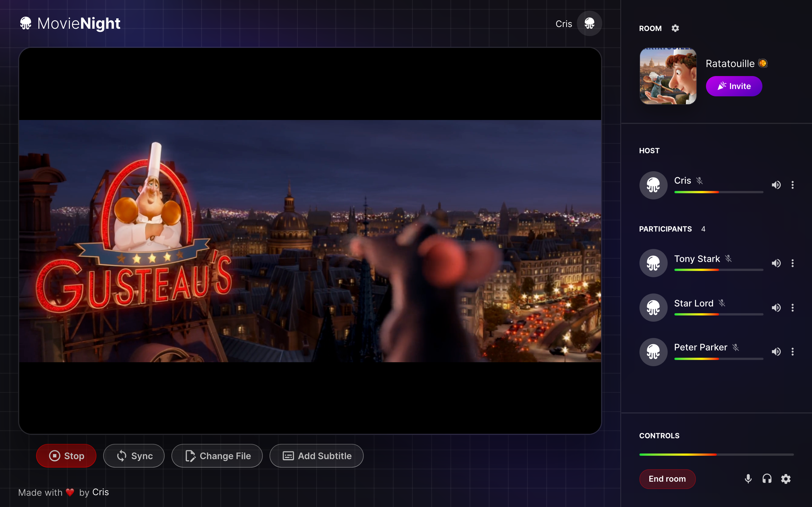Viewport: 812px width, 507px height.
Task: Mute Star Lord's speaker volume
Action: click(776, 308)
